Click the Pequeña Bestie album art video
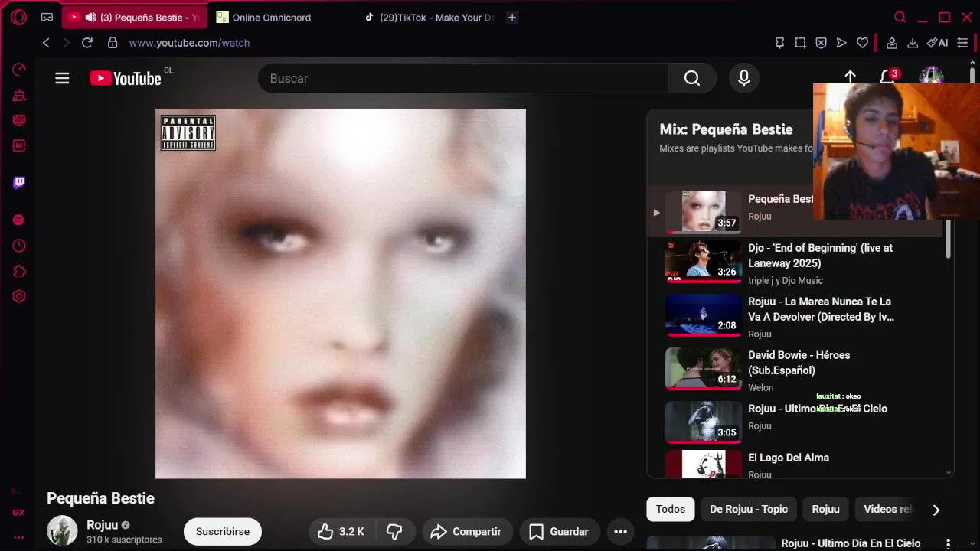The image size is (980, 551). click(341, 293)
